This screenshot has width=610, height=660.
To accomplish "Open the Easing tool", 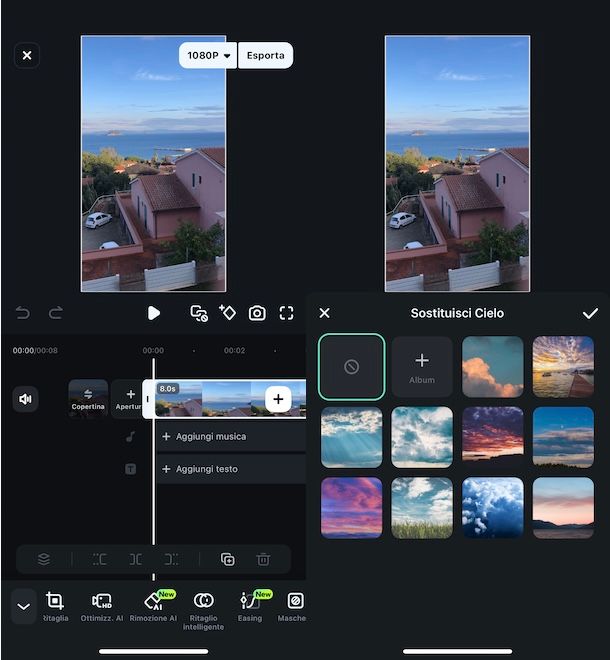I will [250, 607].
